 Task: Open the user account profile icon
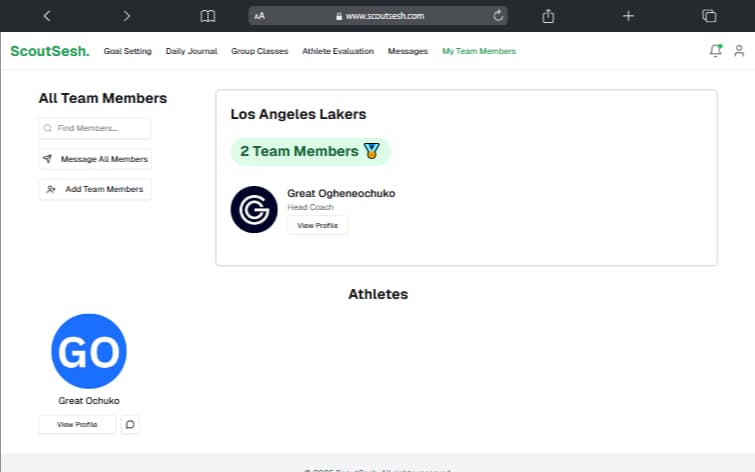click(739, 51)
